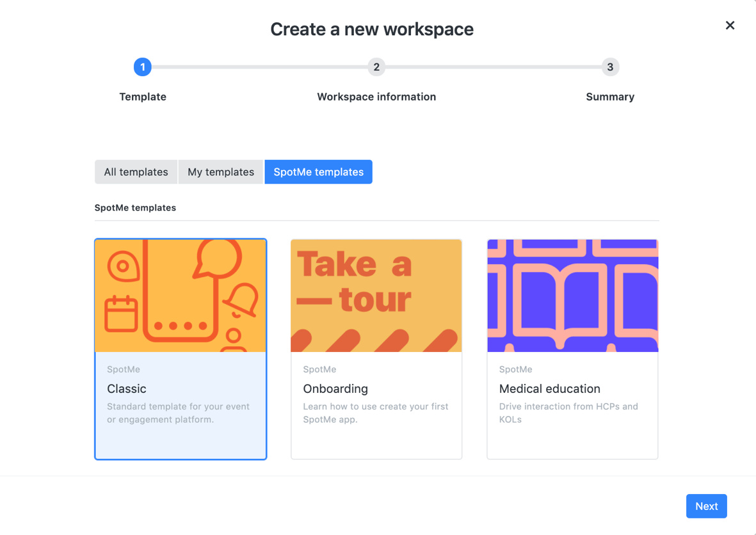Select the Classic template thumbnail image
Image resolution: width=756 pixels, height=535 pixels.
pos(181,296)
